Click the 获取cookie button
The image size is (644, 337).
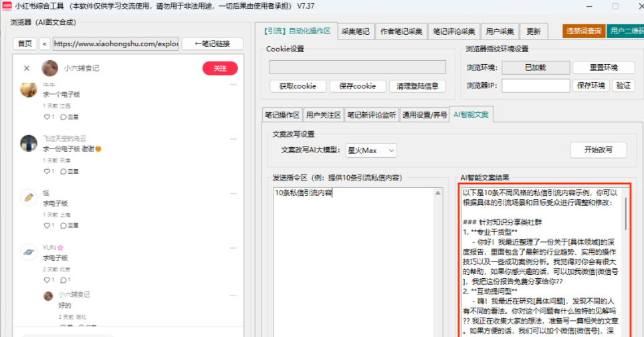point(298,86)
